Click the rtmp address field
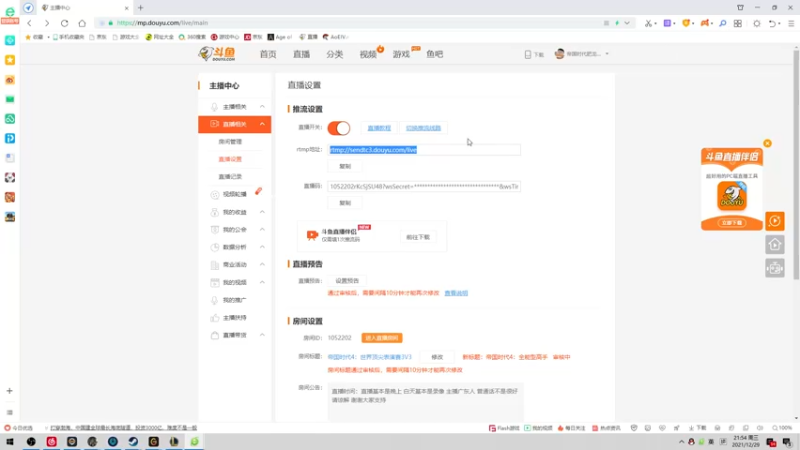800x450 pixels. [424, 149]
